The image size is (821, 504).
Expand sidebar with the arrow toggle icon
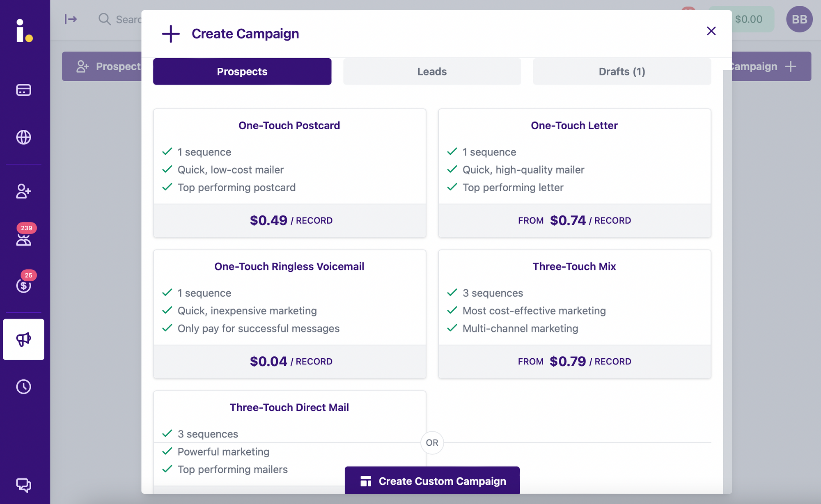pyautogui.click(x=71, y=19)
